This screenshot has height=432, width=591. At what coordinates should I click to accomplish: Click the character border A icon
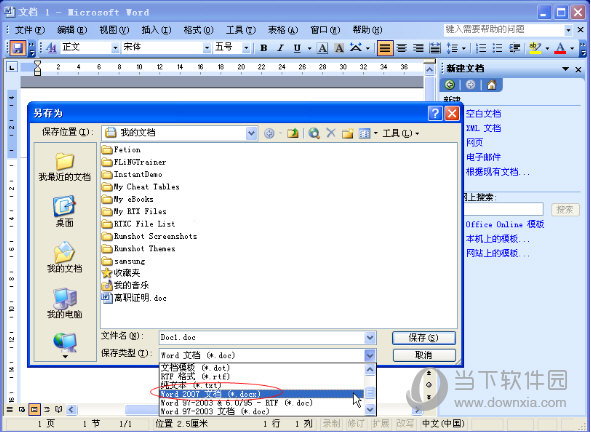point(322,48)
